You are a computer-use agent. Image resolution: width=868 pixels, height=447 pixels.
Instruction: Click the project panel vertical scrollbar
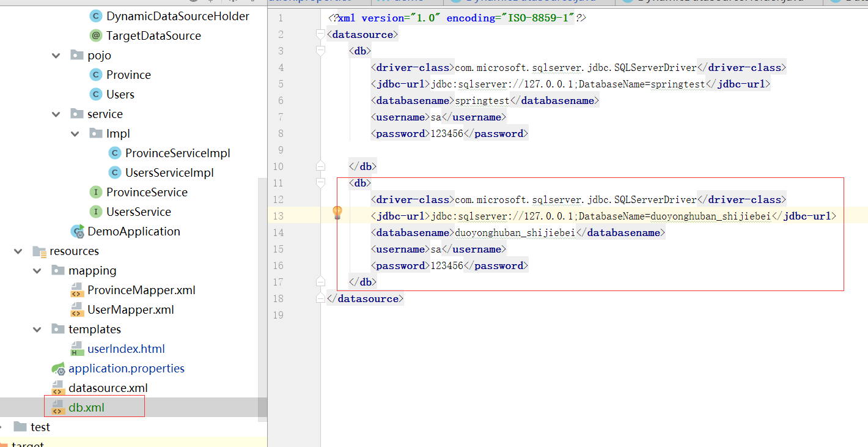pos(263,300)
